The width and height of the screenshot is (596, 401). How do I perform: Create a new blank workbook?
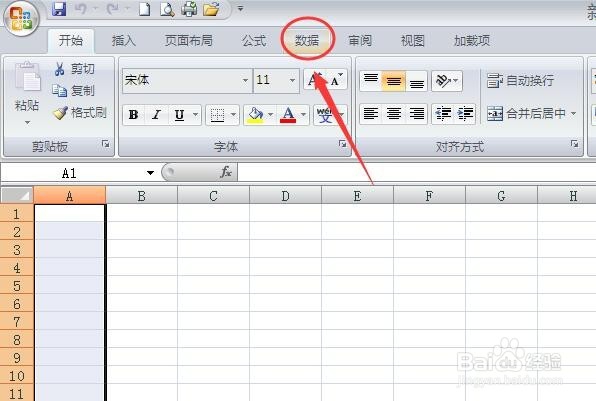pyautogui.click(x=144, y=9)
